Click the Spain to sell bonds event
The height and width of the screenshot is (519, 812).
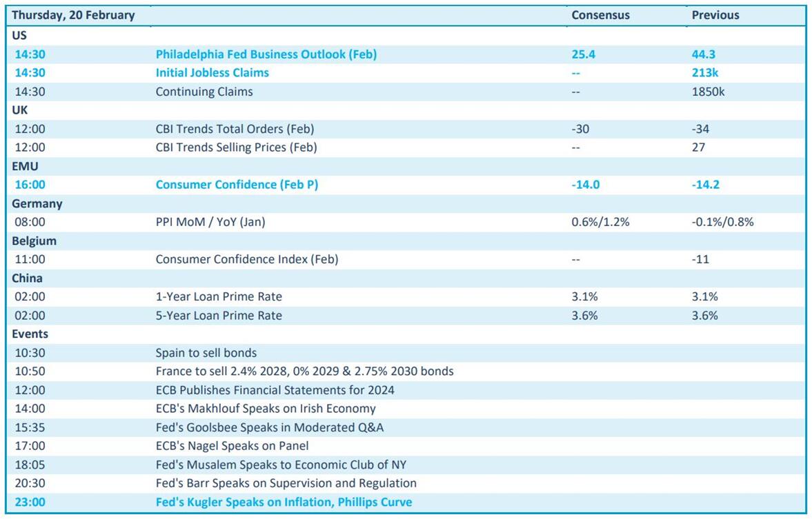[206, 353]
